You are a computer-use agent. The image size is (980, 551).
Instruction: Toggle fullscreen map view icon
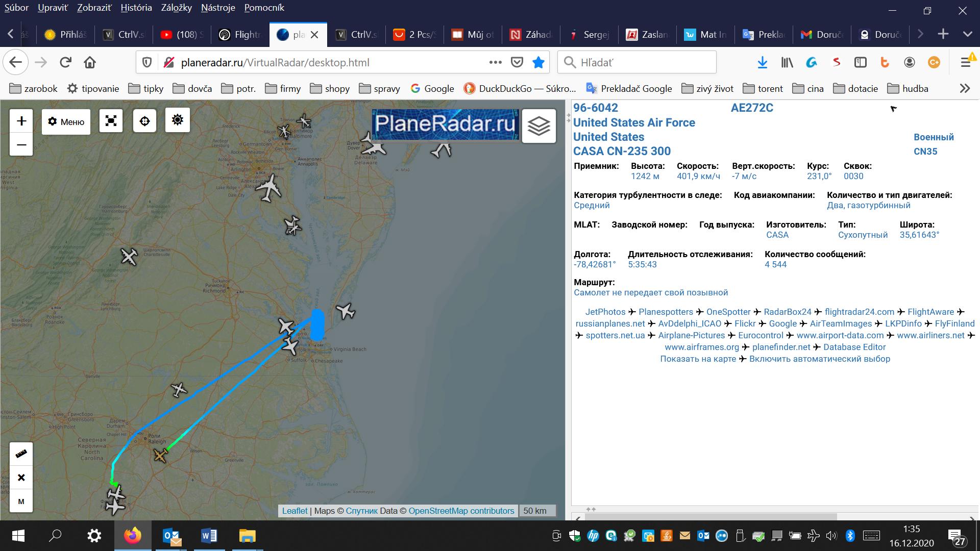pyautogui.click(x=111, y=121)
